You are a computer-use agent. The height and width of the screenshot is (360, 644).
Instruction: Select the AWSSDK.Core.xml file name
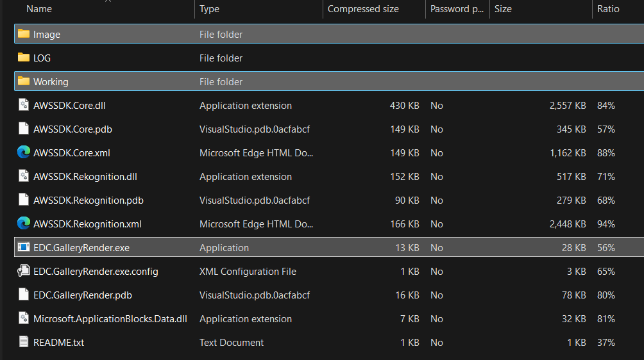pos(71,153)
